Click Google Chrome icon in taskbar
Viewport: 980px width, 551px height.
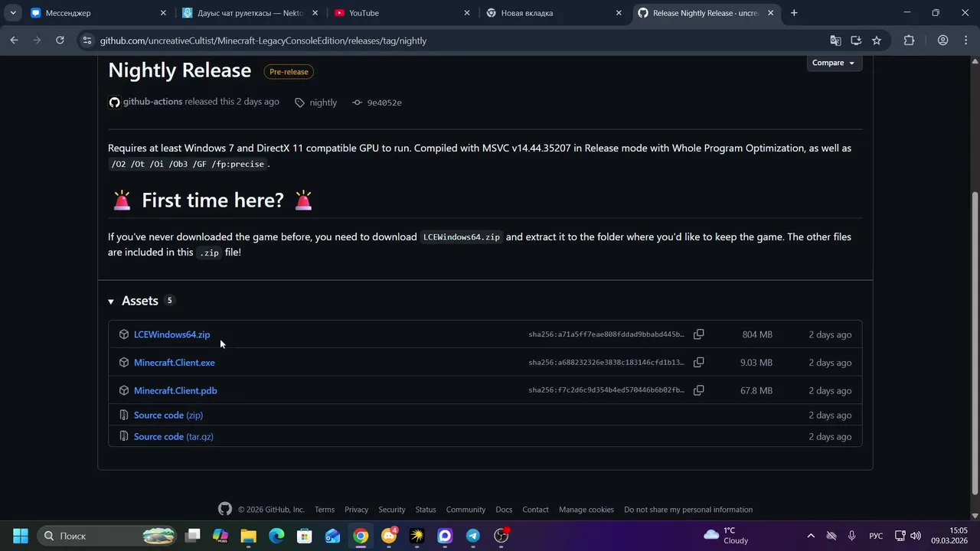pyautogui.click(x=361, y=536)
